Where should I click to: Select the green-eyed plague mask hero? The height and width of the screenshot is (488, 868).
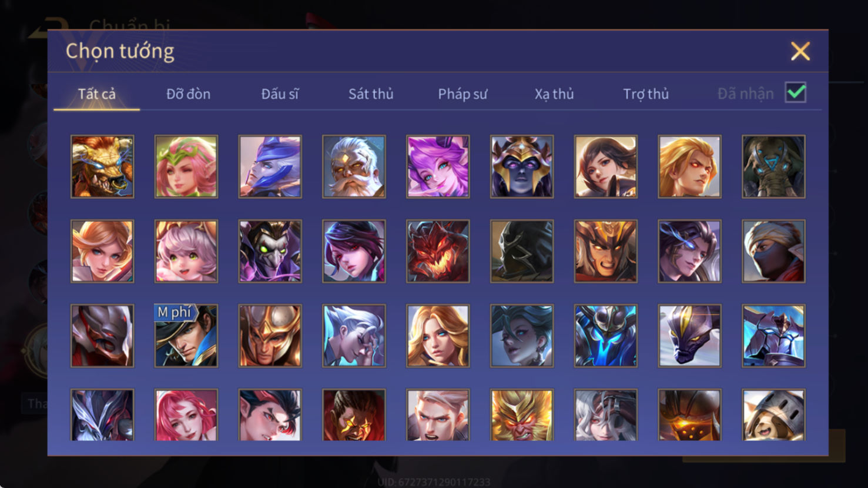click(x=270, y=251)
